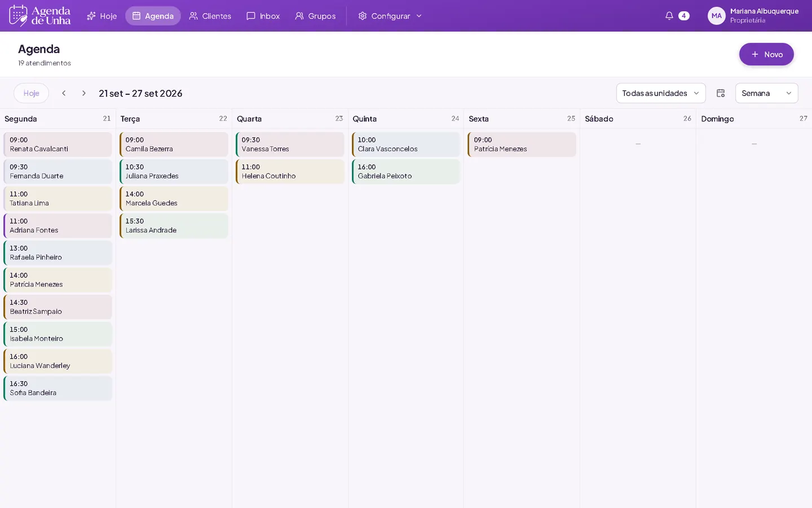Select Helena Coutinho's 11:00 appointment
Screen dimensions: 812x508
pyautogui.click(x=290, y=172)
